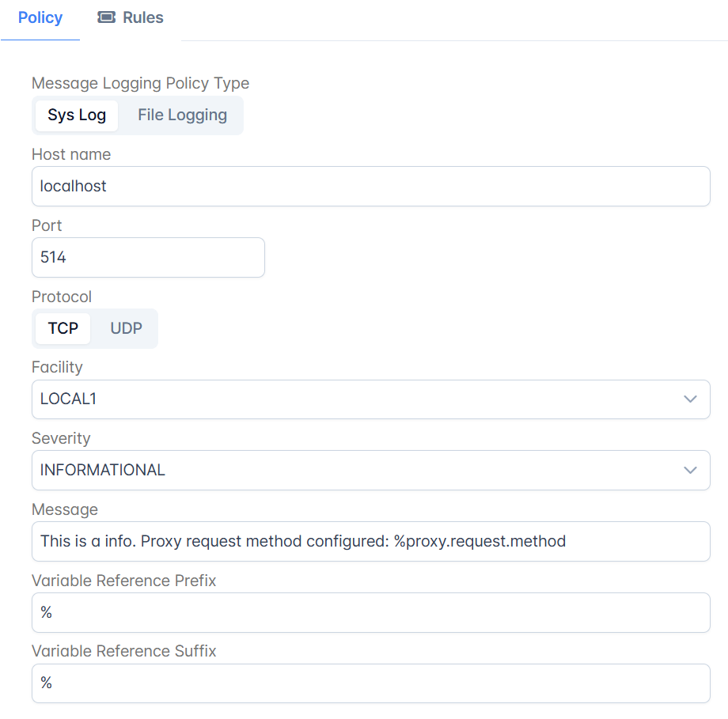Click the Message text field
This screenshot has width=728, height=719.
tap(371, 541)
